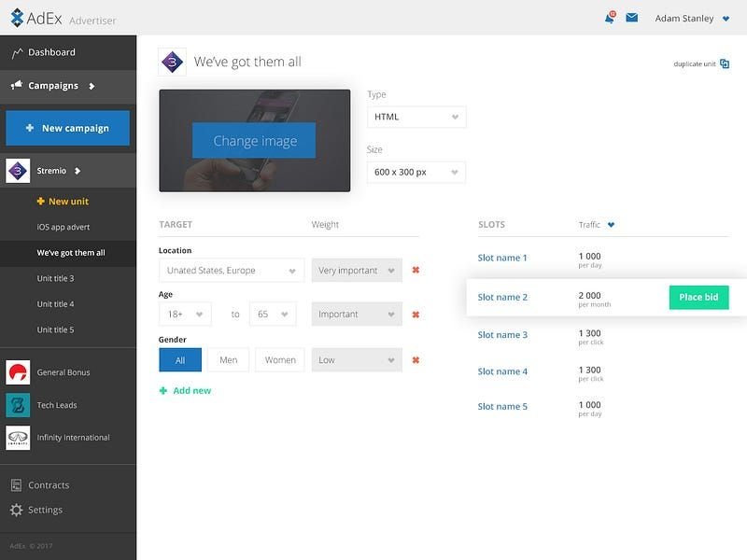747x560 pixels.
Task: Click the unit logo beside the title
Action: [x=172, y=62]
